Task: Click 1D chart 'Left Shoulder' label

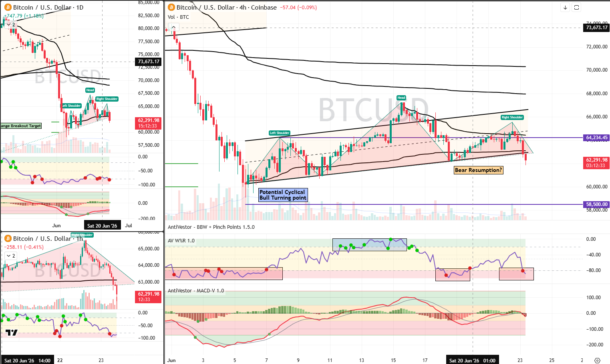Action: coord(72,106)
